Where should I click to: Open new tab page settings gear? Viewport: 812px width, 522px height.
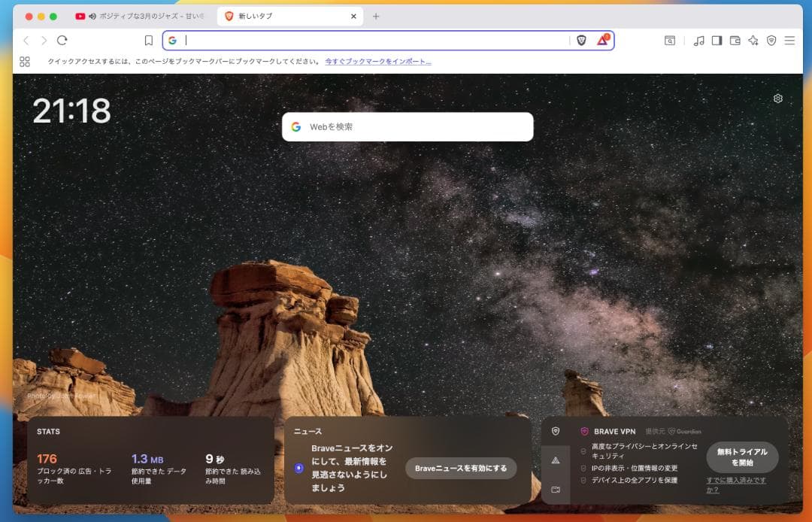(778, 98)
